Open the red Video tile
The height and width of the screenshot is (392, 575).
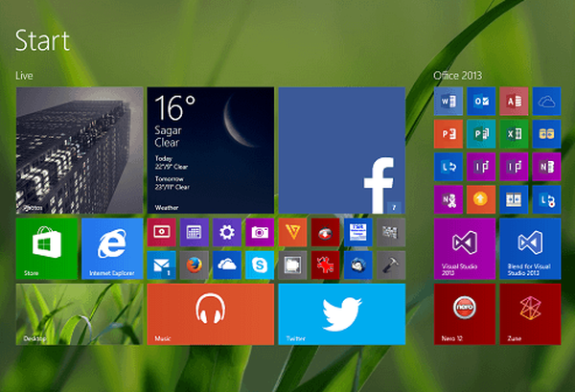point(161,233)
